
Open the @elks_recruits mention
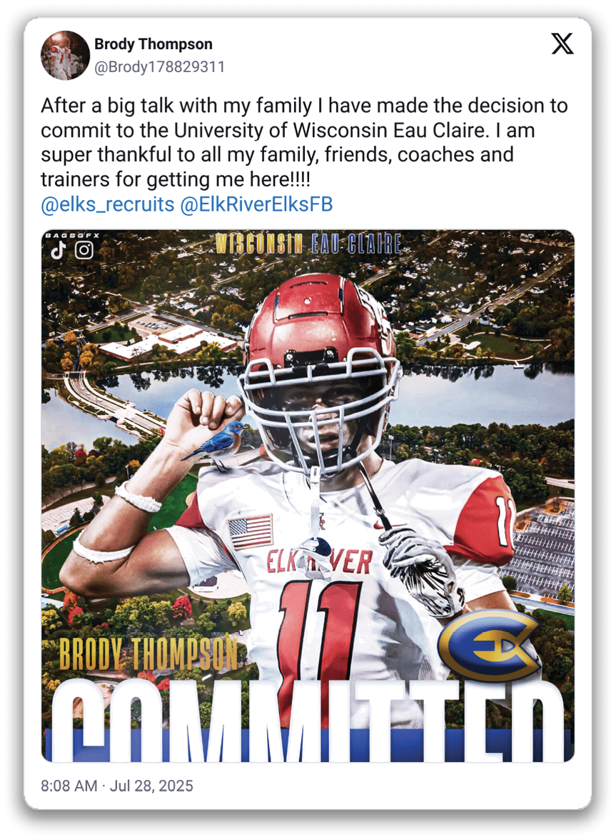[108, 205]
